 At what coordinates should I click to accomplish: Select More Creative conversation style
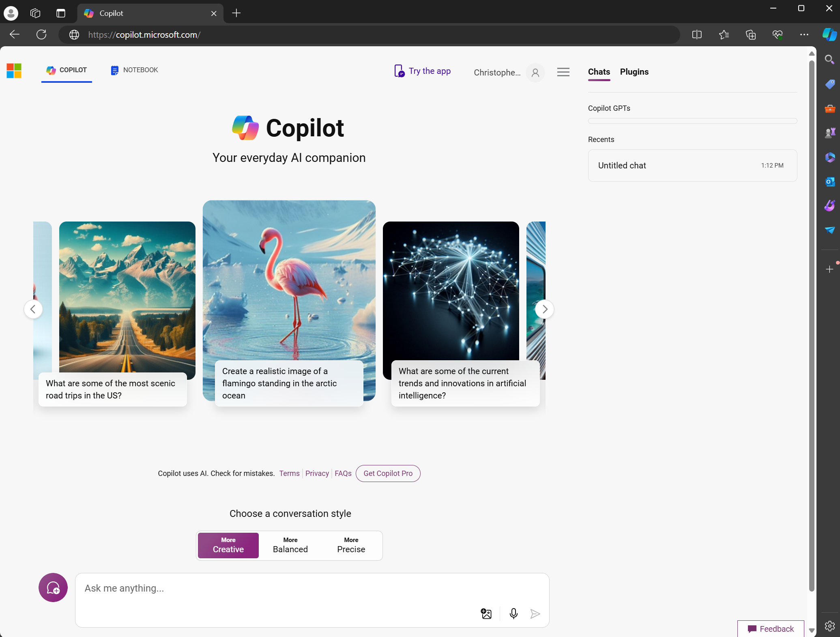click(x=228, y=545)
